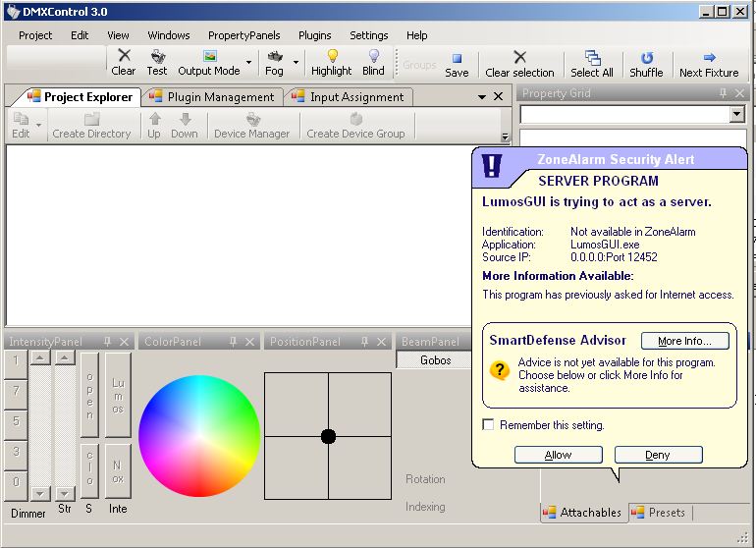
Task: Click the Clear toolbar icon
Action: point(124,57)
